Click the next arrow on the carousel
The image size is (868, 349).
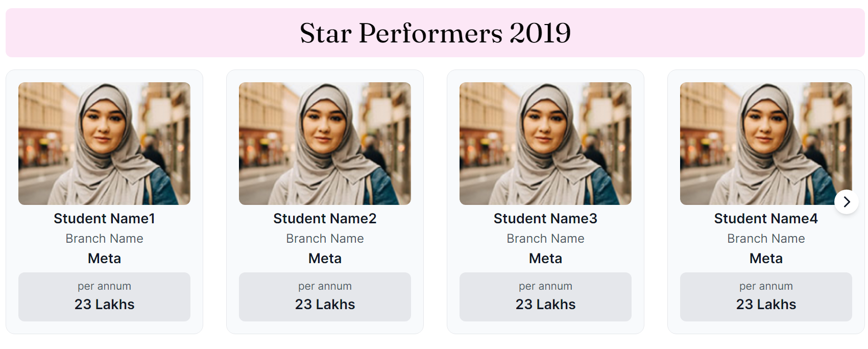pos(846,202)
